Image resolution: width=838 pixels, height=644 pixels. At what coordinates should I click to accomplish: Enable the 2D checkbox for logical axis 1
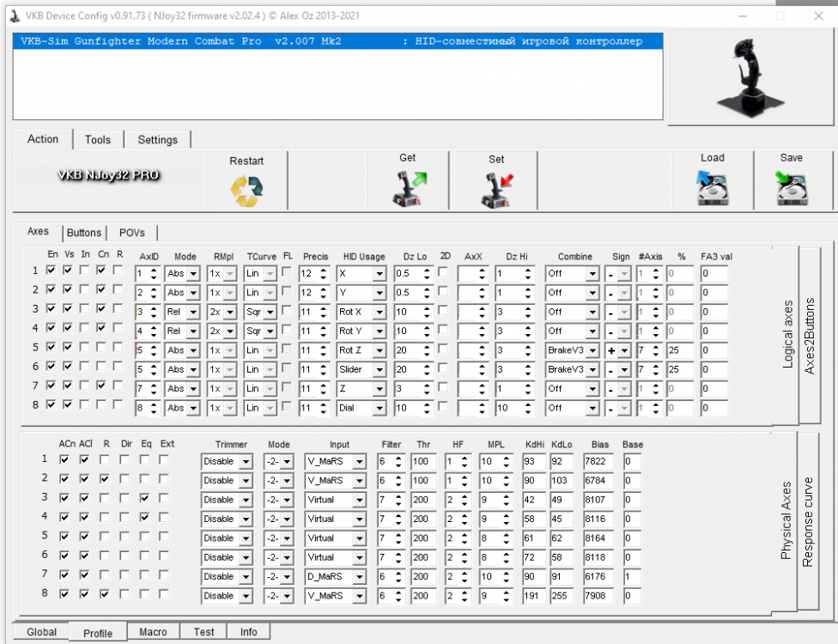tap(443, 271)
